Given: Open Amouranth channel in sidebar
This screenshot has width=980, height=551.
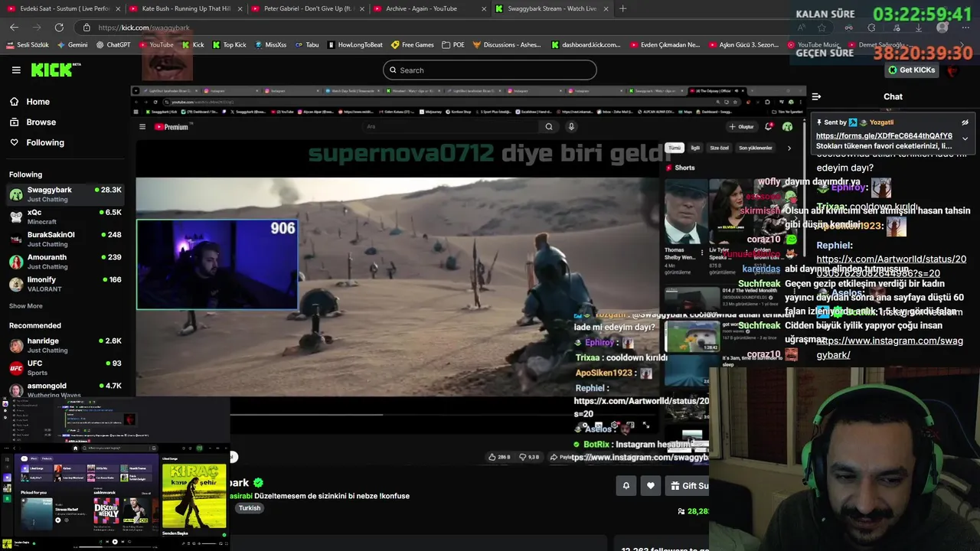Looking at the screenshot, I should click(x=65, y=262).
